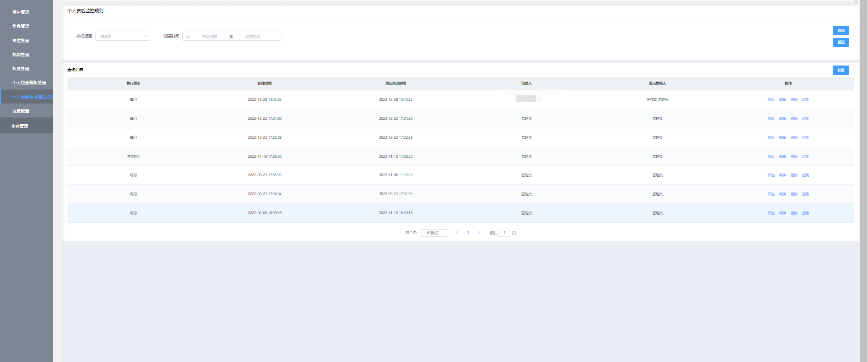Click 删除 for the 2022-12-28 14:43:23 row
868x362 pixels.
pyautogui.click(x=794, y=100)
